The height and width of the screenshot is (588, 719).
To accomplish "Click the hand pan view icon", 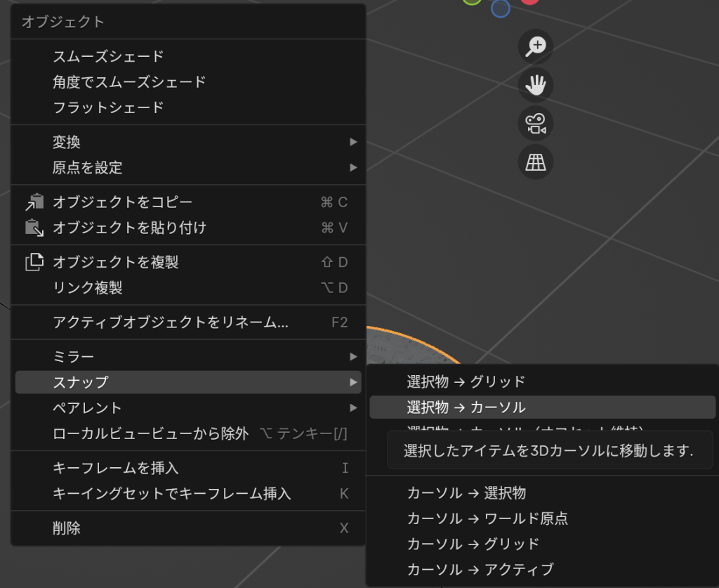I will pos(536,85).
